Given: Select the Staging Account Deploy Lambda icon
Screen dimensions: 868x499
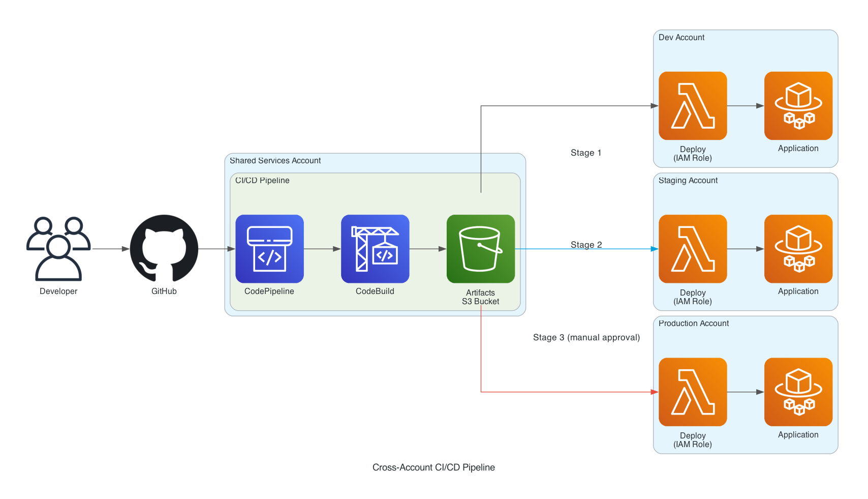Looking at the screenshot, I should (x=693, y=249).
